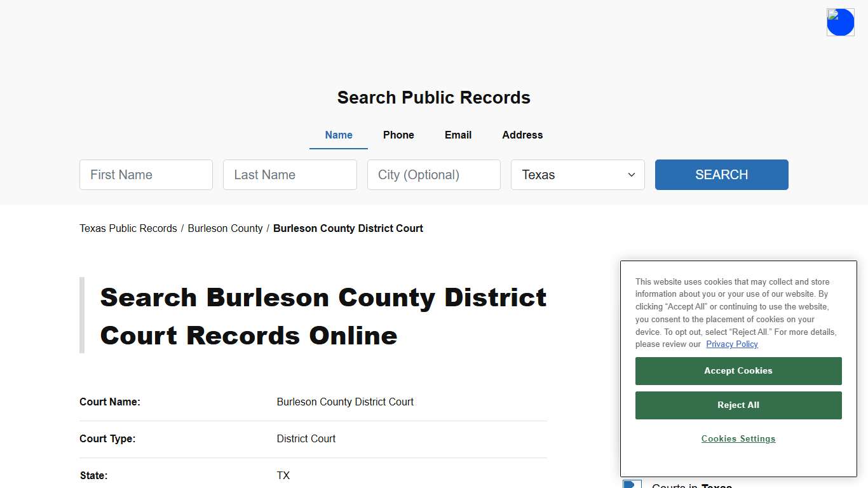This screenshot has height=488, width=868.
Task: Click into the First Name field
Action: click(146, 175)
